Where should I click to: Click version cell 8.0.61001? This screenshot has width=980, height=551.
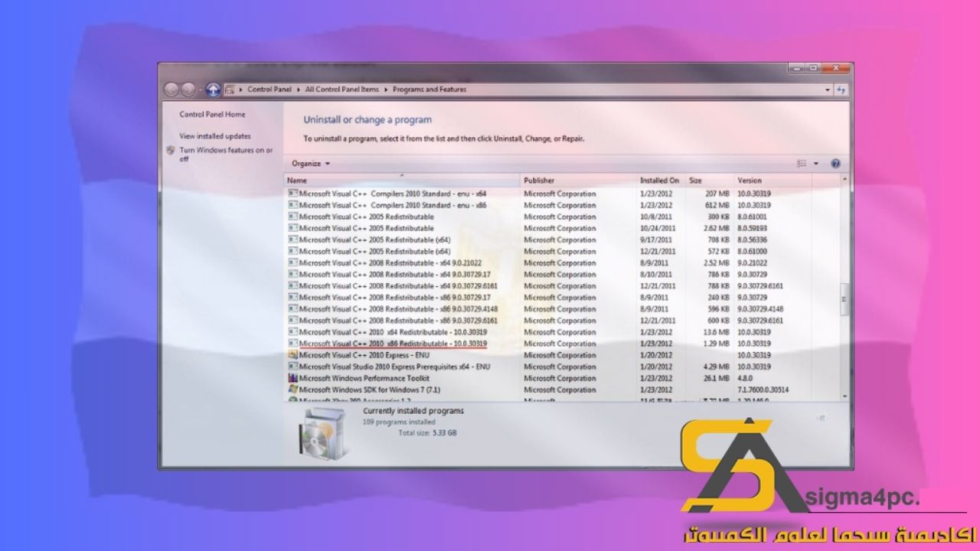click(x=752, y=217)
